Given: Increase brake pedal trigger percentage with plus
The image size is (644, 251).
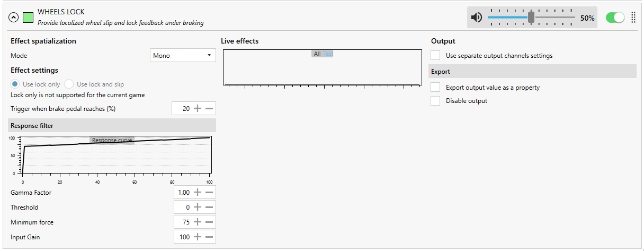Looking at the screenshot, I should click(198, 108).
